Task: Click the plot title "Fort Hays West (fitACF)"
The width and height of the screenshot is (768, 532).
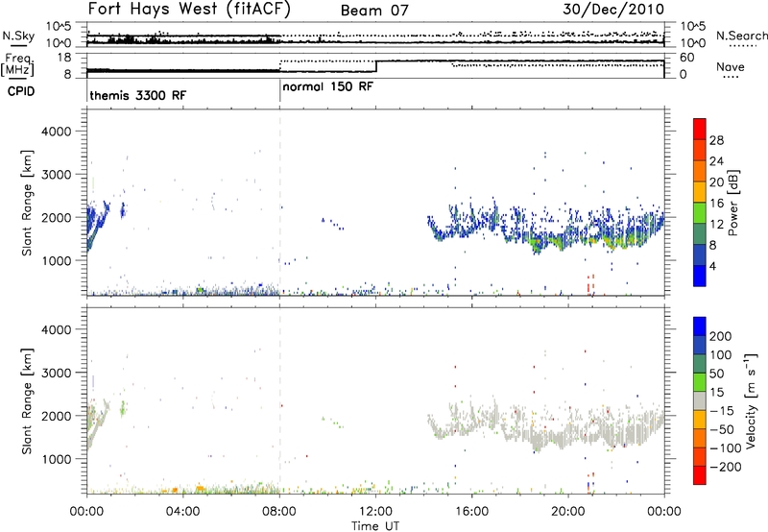Action: (189, 10)
